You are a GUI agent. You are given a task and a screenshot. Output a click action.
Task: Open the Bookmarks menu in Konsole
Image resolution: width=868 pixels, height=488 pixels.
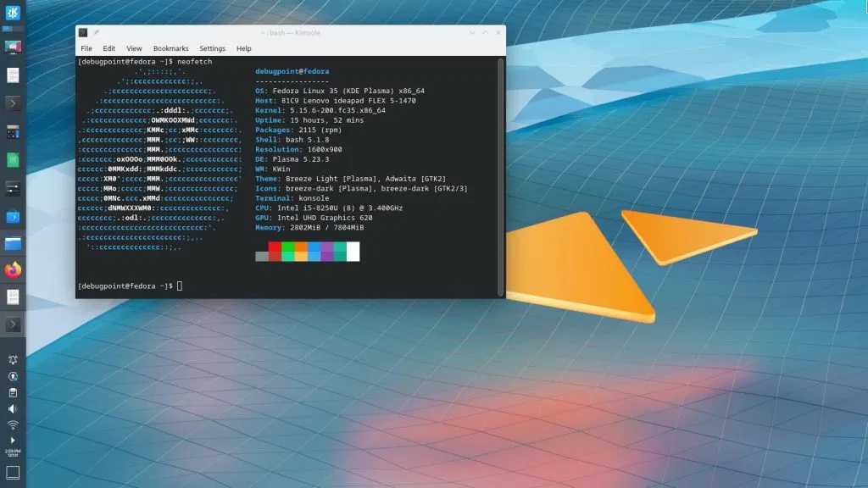(171, 48)
